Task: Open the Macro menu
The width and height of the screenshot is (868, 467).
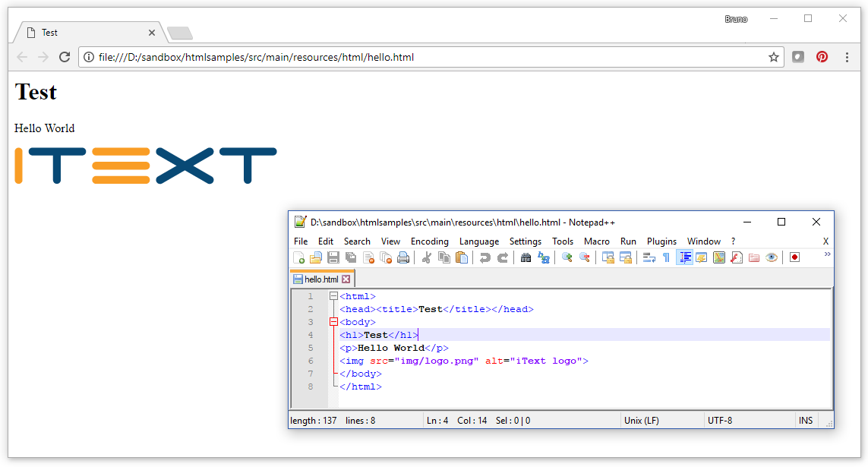Action: click(597, 241)
